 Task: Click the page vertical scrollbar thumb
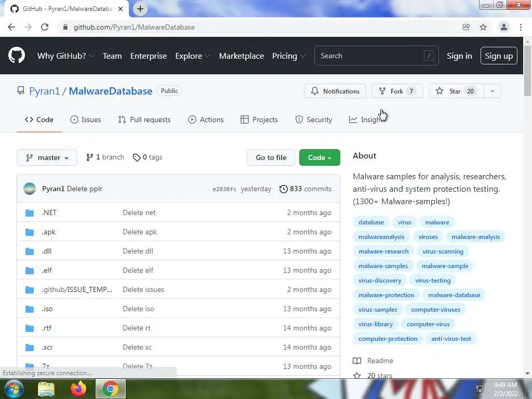pyautogui.click(x=527, y=70)
